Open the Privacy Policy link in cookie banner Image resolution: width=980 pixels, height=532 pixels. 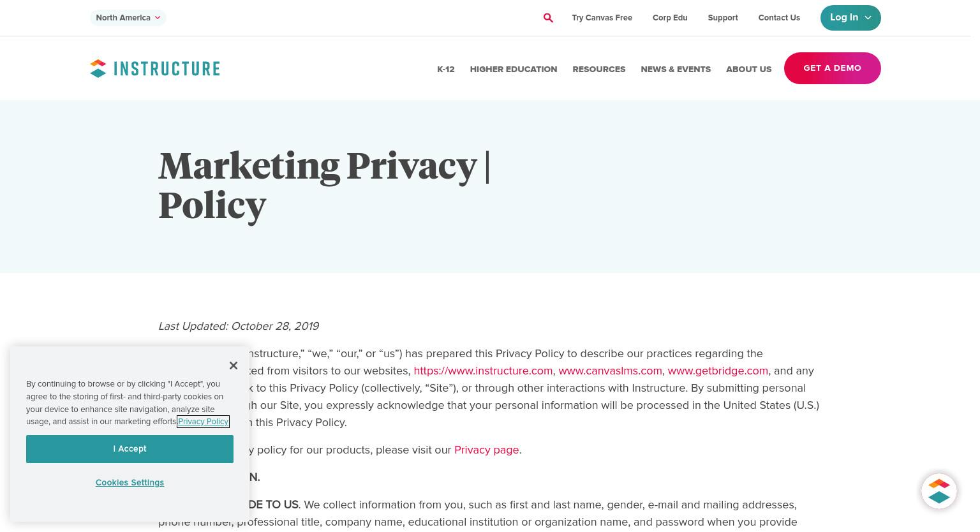pos(203,422)
